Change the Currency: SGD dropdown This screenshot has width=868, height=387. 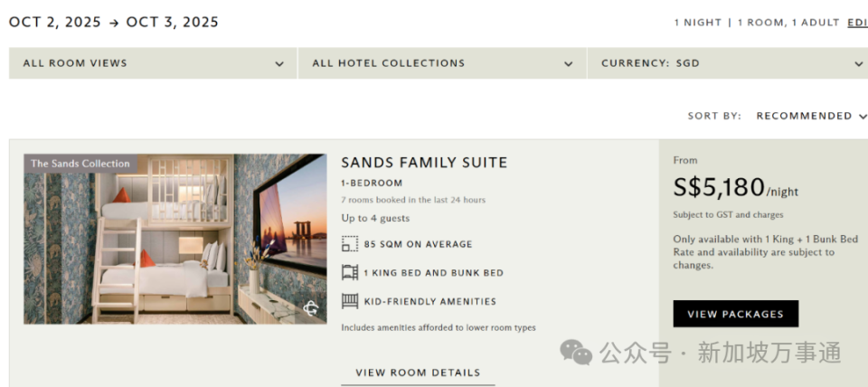point(731,63)
